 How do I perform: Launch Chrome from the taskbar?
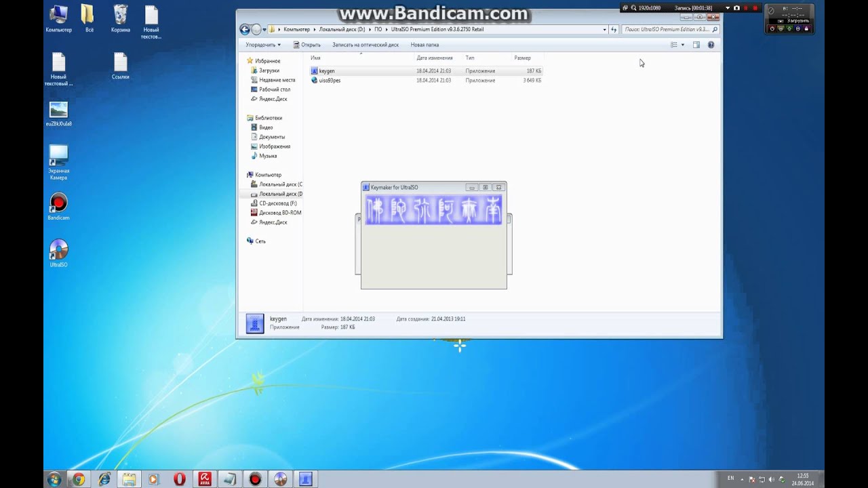tap(79, 479)
